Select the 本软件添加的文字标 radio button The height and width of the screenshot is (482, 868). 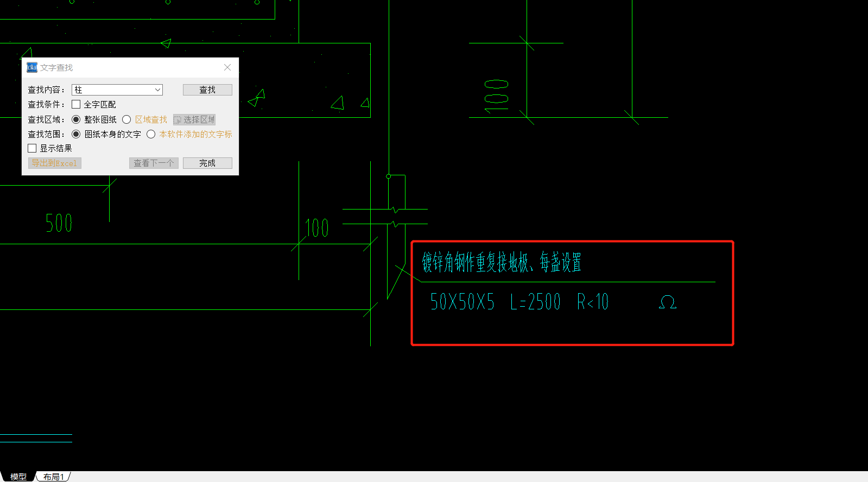point(151,134)
